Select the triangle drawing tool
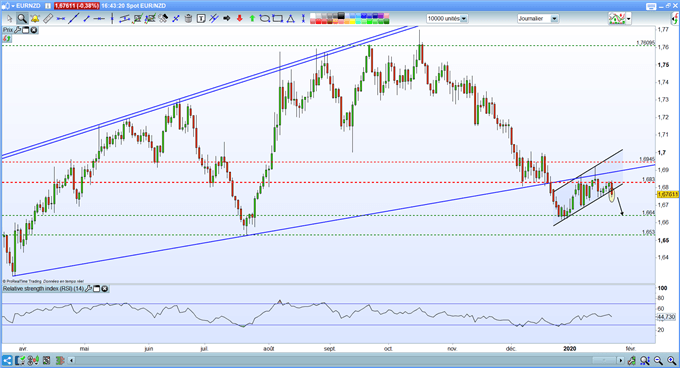 click(291, 19)
